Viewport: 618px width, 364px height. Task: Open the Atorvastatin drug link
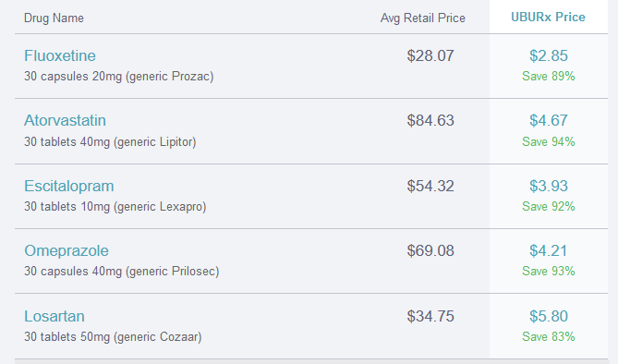tap(65, 120)
